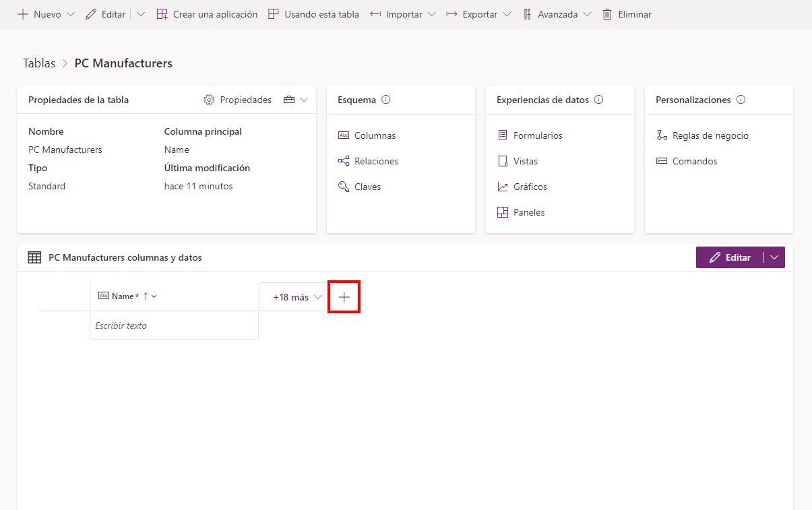This screenshot has width=812, height=510.
Task: Open the Exportar dropdown menu
Action: pyautogui.click(x=507, y=13)
